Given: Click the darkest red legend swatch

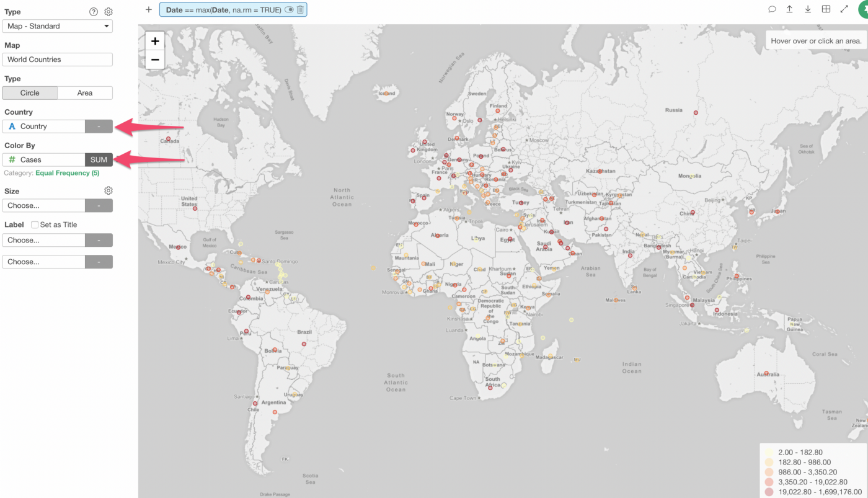Looking at the screenshot, I should tap(769, 492).
